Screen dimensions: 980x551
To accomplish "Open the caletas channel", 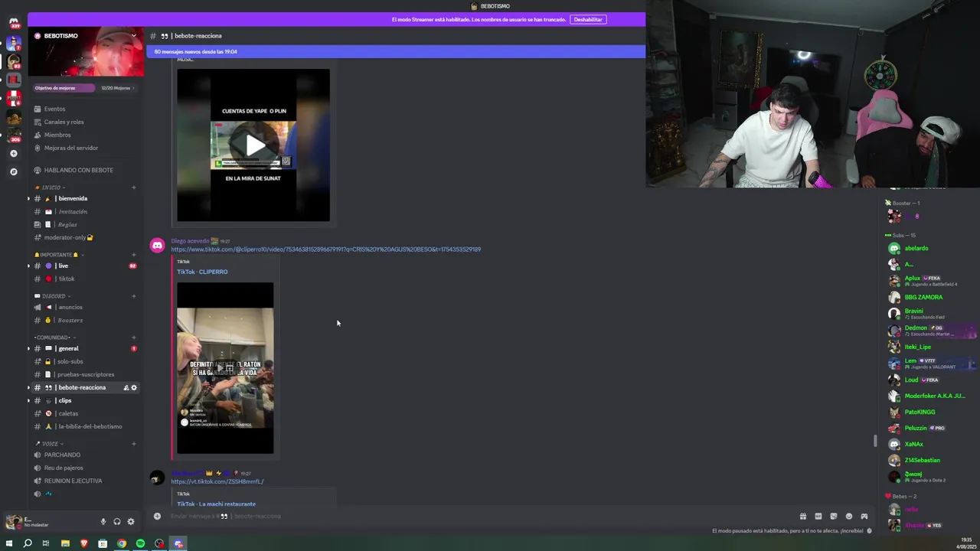I will (67, 413).
